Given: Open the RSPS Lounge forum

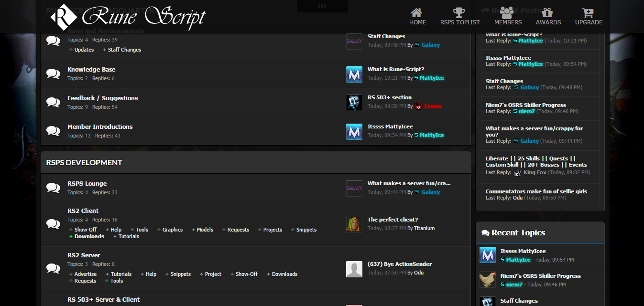Looking at the screenshot, I should (x=87, y=183).
